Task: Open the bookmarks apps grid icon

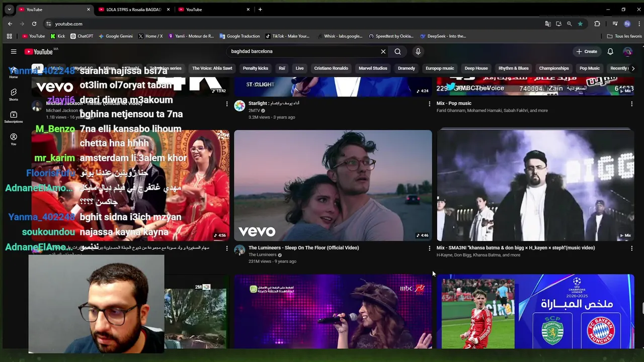Action: pos(9,36)
